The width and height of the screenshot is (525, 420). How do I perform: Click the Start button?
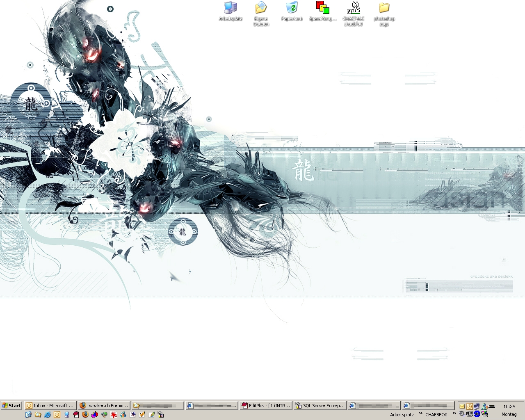(11, 406)
